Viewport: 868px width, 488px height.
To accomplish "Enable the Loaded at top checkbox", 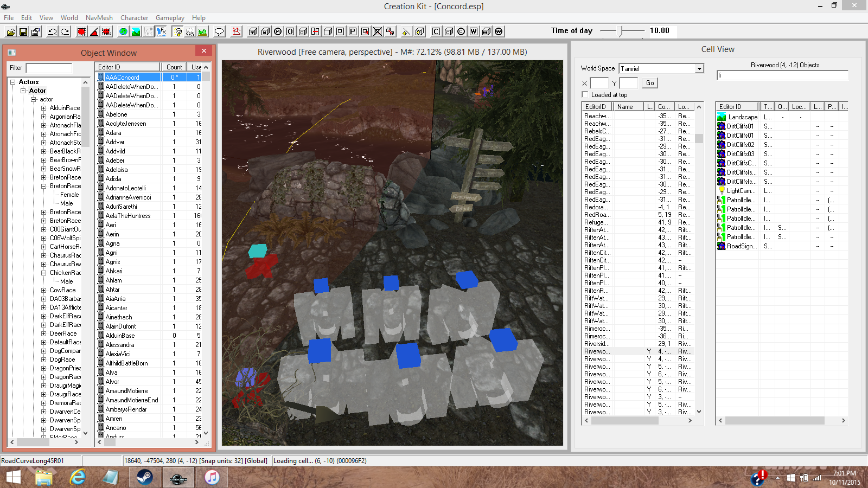I will 585,95.
